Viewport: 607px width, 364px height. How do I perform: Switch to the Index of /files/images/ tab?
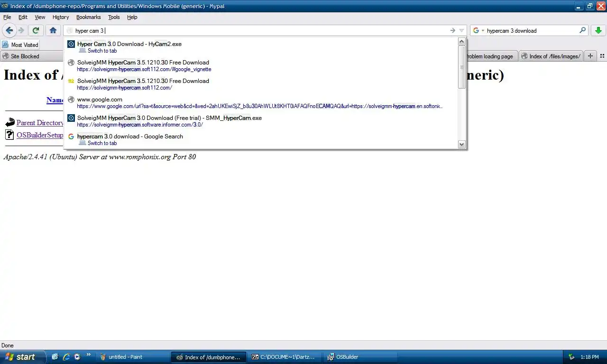pos(551,56)
